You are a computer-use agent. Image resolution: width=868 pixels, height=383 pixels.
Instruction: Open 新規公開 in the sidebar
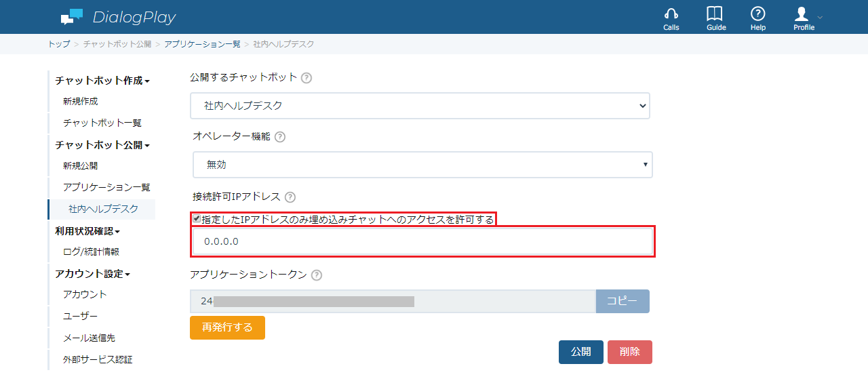pos(81,166)
